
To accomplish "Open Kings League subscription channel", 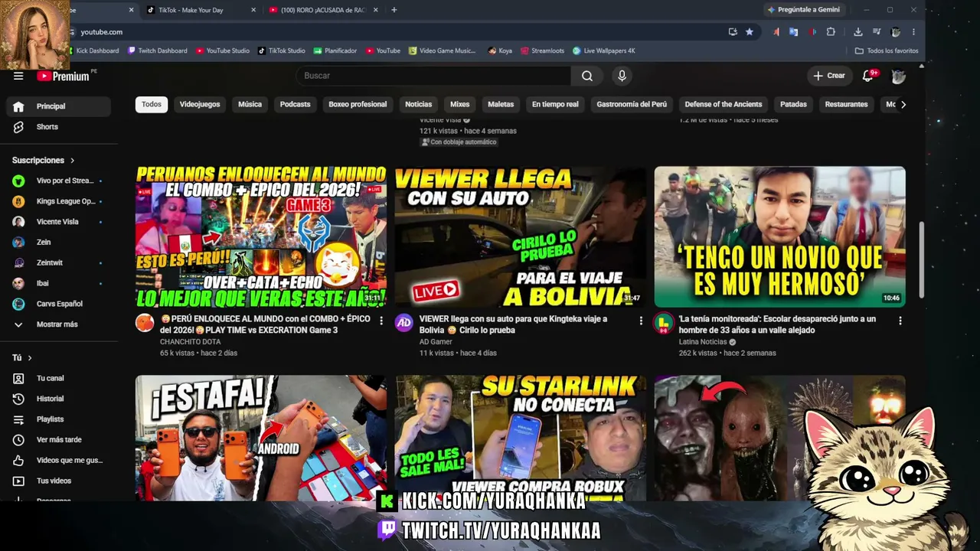I will point(58,201).
